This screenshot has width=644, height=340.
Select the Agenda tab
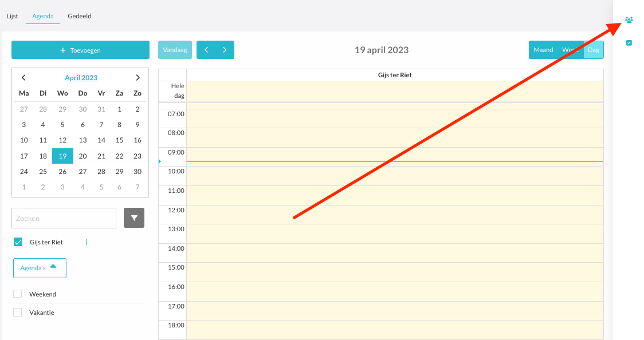point(43,16)
